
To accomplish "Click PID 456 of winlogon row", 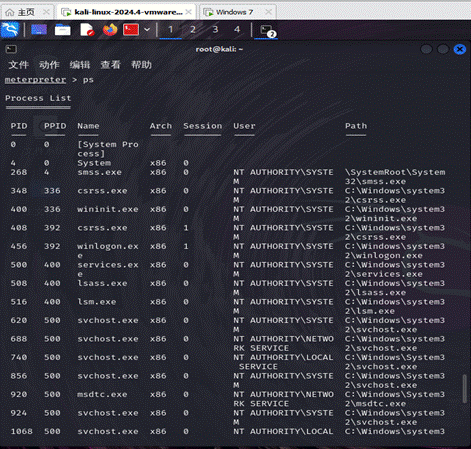I will point(19,246).
